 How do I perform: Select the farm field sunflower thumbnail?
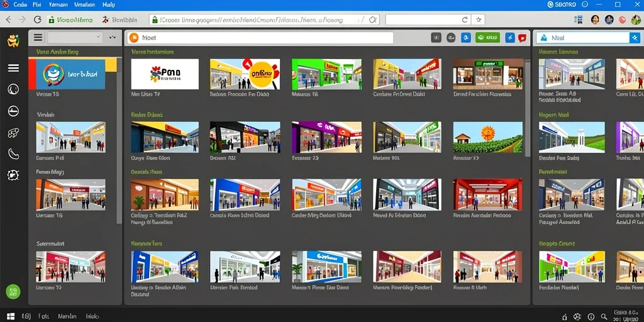pyautogui.click(x=488, y=137)
